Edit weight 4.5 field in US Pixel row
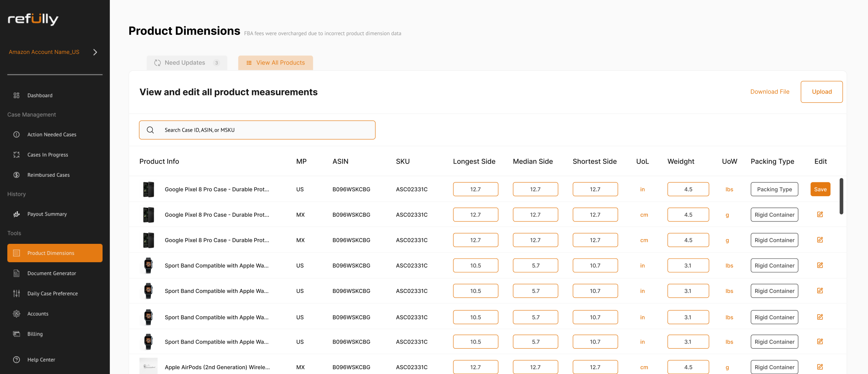The height and width of the screenshot is (374, 868). coord(688,189)
